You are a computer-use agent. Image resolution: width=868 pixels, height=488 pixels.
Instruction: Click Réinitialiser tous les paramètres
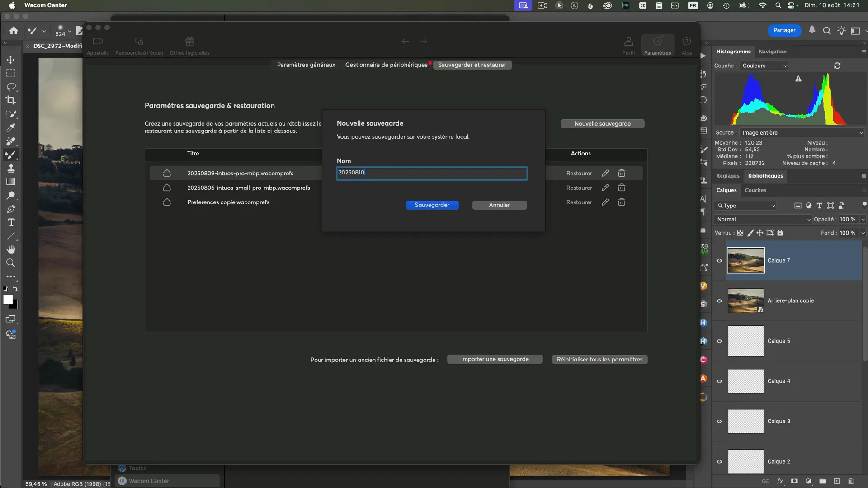click(x=599, y=360)
